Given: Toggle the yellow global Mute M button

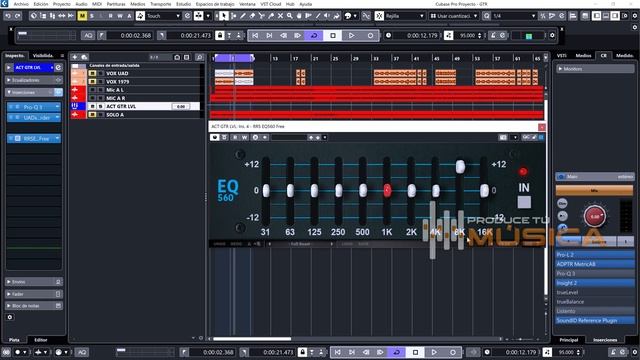Looking at the screenshot, I should (82, 16).
